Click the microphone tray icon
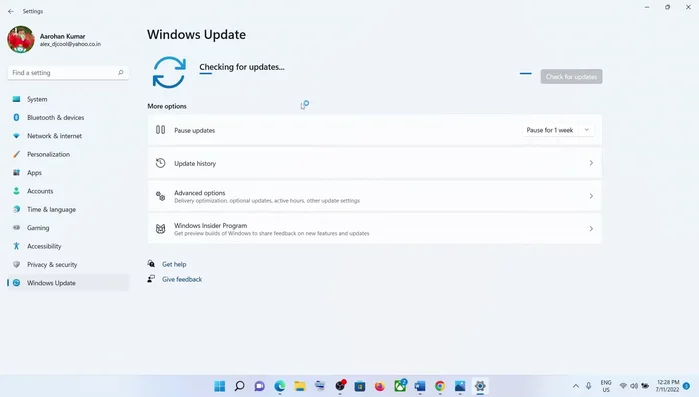Image resolution: width=699 pixels, height=397 pixels. [588, 386]
